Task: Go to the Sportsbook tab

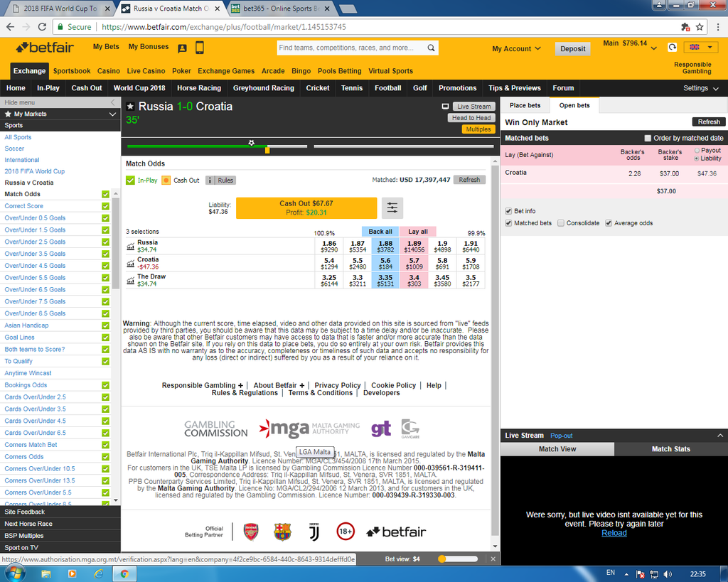Action: point(72,71)
